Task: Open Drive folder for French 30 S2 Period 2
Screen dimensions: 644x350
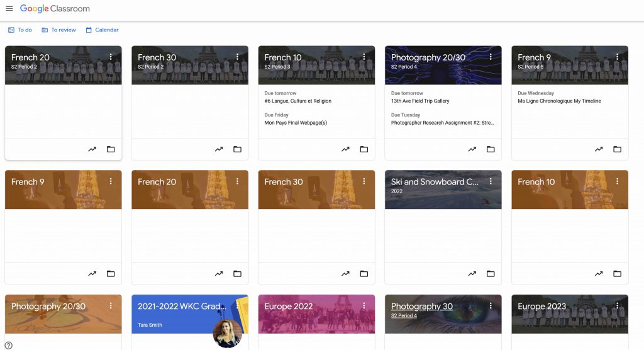Action: (237, 149)
